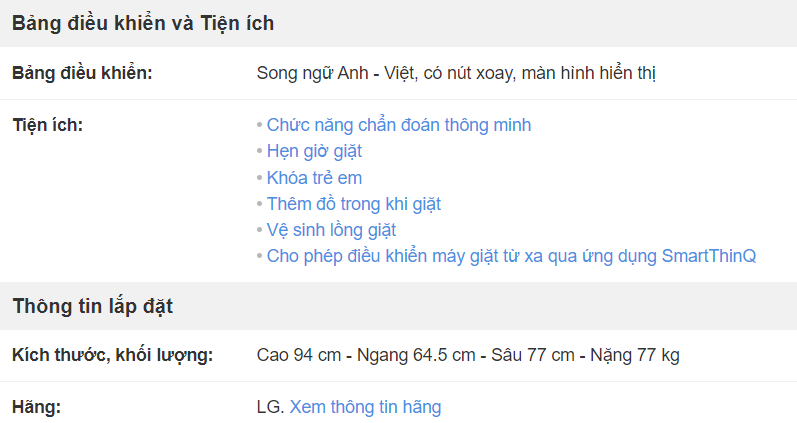Viewport: 797px width, 423px height.
Task: Click the Song ngữ Anh - Việt description text
Action: tap(456, 73)
